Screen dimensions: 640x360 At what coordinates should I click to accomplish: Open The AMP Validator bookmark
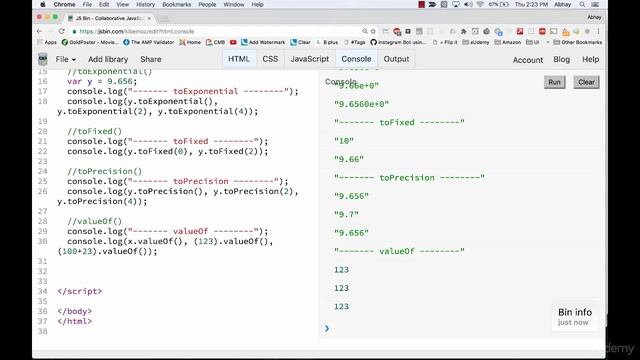pyautogui.click(x=149, y=42)
